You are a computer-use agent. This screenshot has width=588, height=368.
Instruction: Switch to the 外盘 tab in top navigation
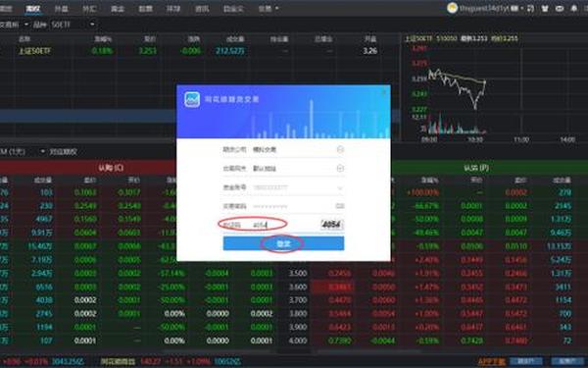click(61, 8)
